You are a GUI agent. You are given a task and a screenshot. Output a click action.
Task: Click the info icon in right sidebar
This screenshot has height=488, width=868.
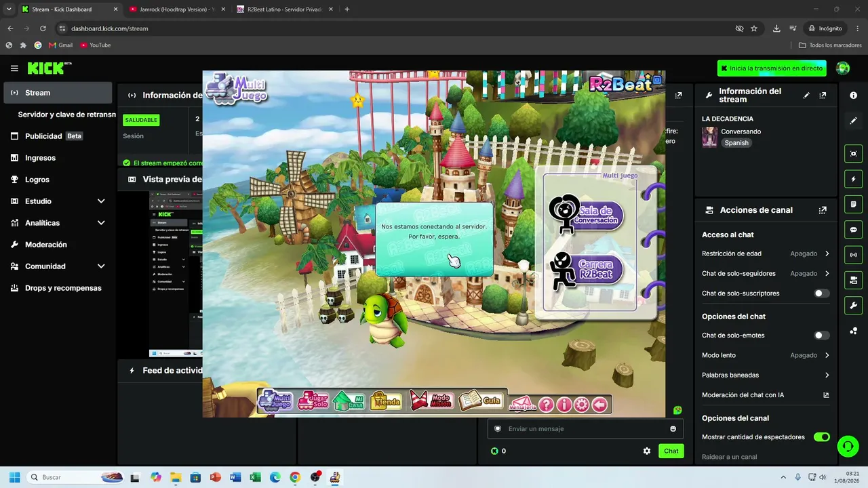(x=853, y=96)
